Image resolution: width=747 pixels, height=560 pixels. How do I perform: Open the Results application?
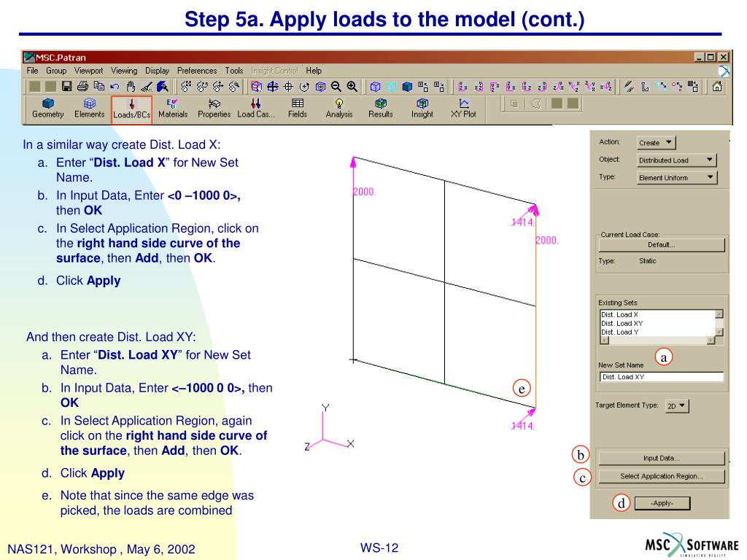coord(381,109)
